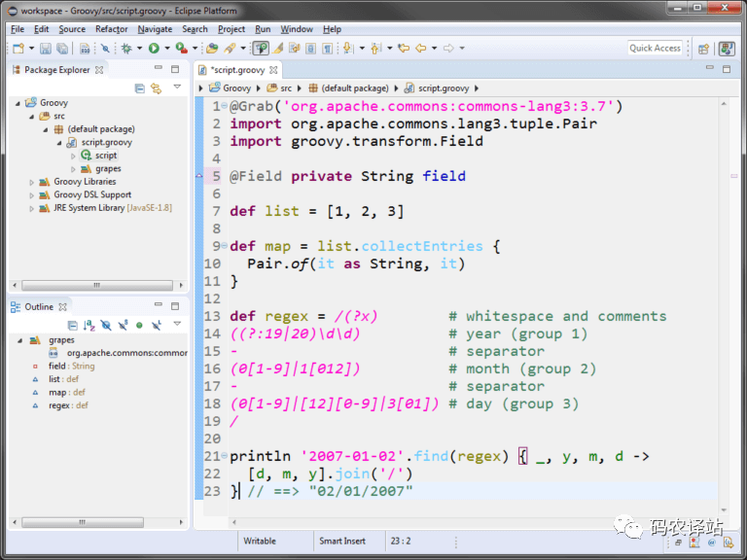This screenshot has height=560, width=747.
Task: Click the Open Perspective icon near Quick Access
Action: 703,48
